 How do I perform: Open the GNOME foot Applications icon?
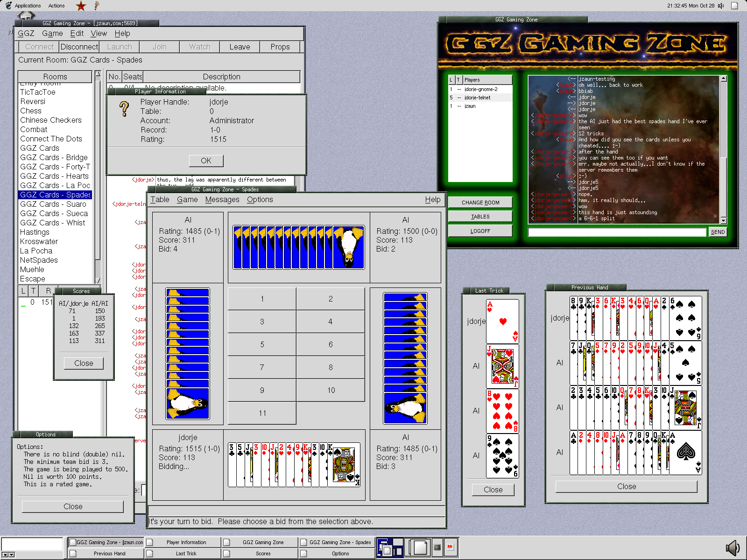[8, 6]
